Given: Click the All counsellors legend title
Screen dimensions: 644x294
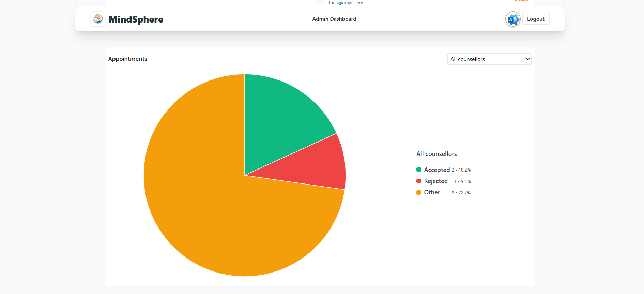Looking at the screenshot, I should (436, 154).
